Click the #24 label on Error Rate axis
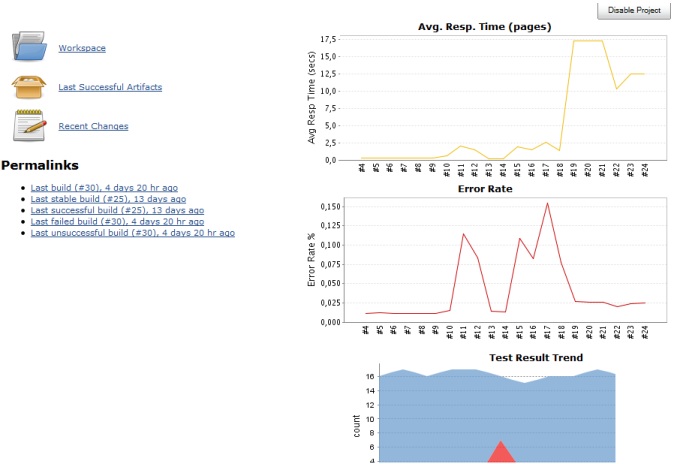The width and height of the screenshot is (677, 464). click(x=645, y=331)
